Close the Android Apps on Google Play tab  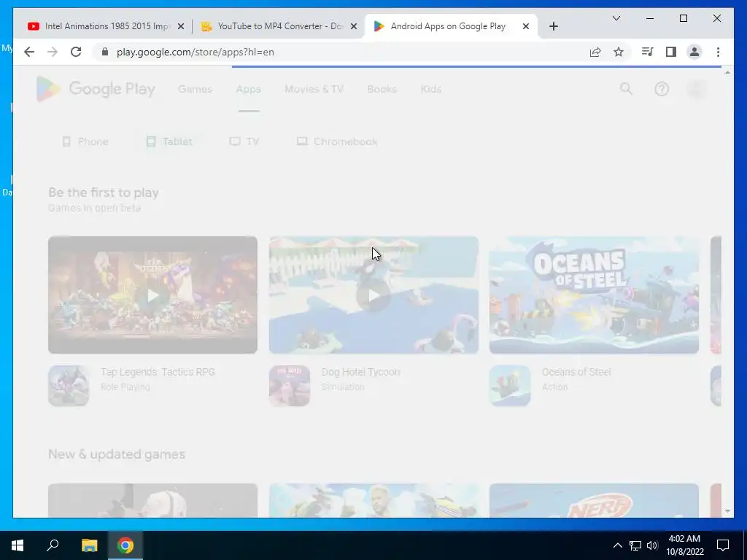(526, 26)
